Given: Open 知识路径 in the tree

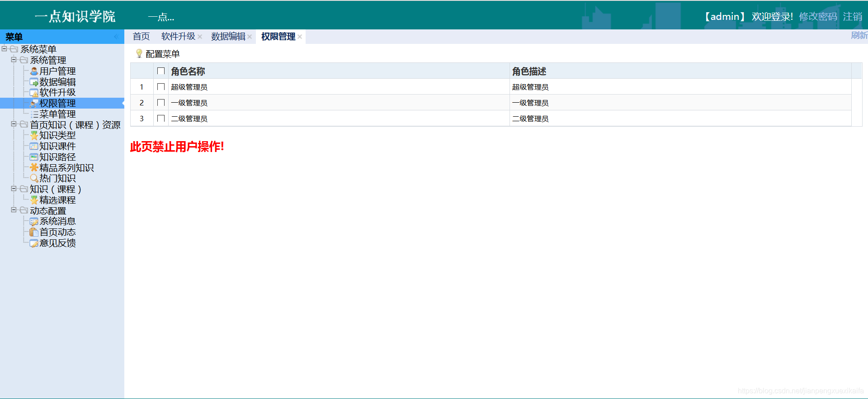Looking at the screenshot, I should [57, 157].
